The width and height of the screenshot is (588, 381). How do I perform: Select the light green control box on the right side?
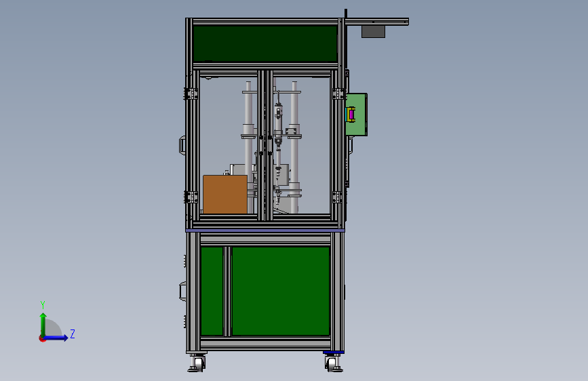pyautogui.click(x=357, y=115)
